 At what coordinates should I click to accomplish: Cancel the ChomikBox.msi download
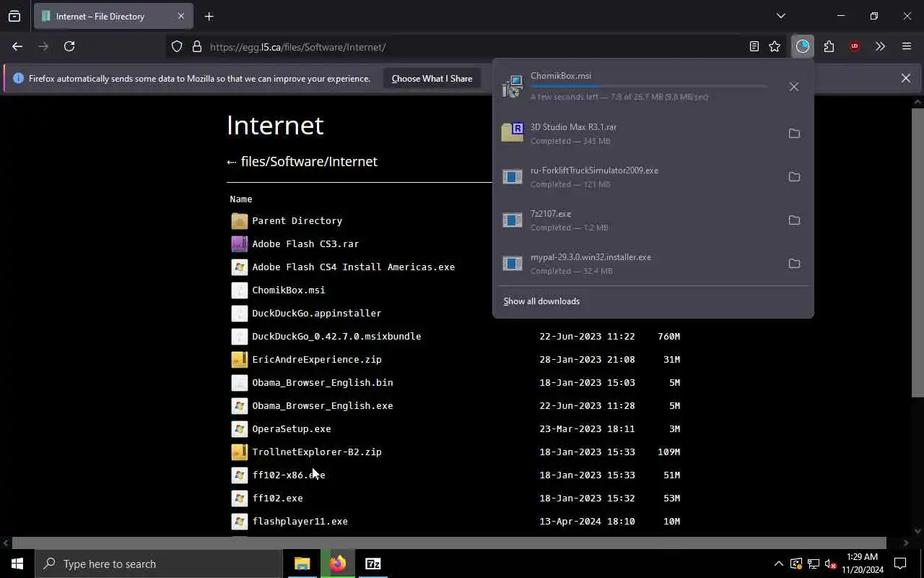coord(794,87)
